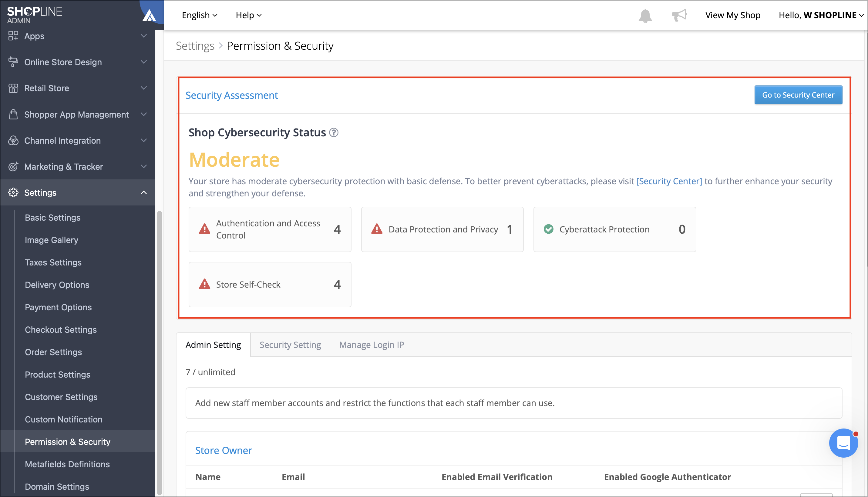Open the Store Self-Check card
Screen dimensions: 868x497
click(x=270, y=284)
